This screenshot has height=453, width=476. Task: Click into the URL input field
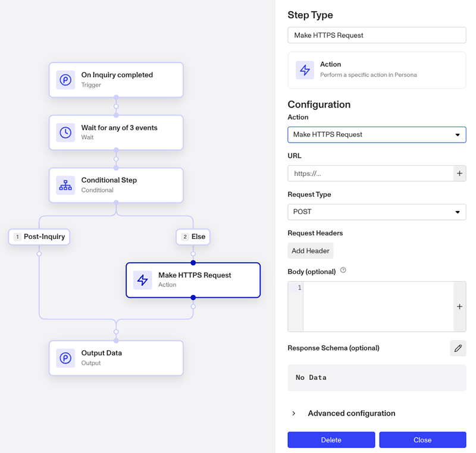[x=370, y=174]
